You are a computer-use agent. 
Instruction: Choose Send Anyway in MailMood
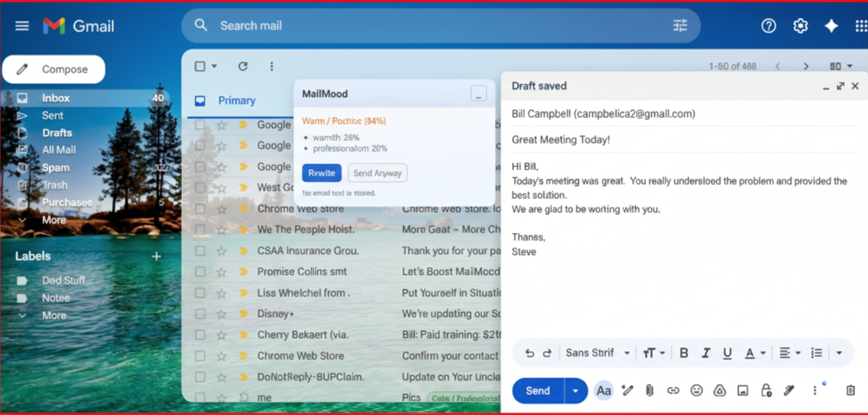377,173
